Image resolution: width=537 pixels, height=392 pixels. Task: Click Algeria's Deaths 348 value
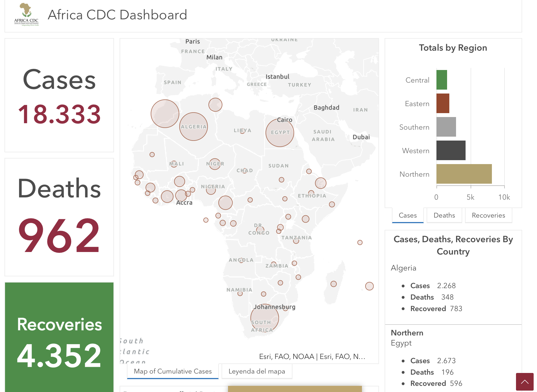point(447,297)
